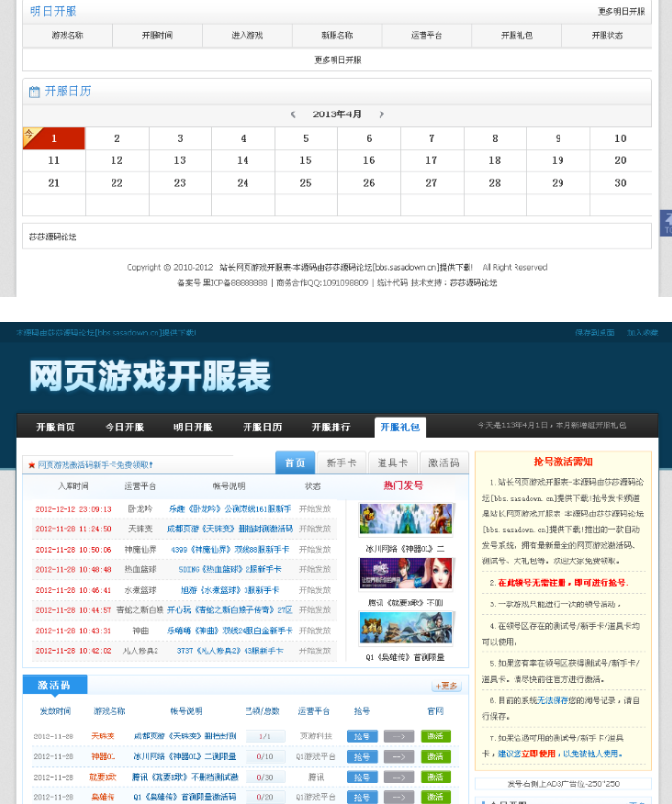The image size is (672, 804).
Task: Open 开服排行 in navigation bar
Action: 331,426
